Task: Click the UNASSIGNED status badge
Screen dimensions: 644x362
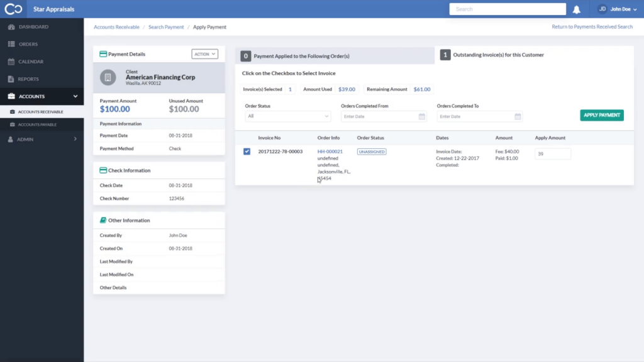Action: pos(372,152)
